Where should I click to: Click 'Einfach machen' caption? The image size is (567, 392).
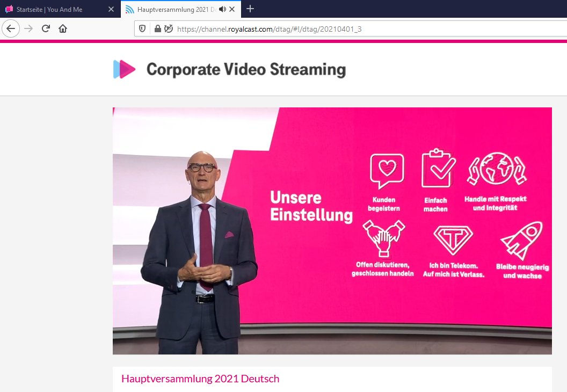435,205
